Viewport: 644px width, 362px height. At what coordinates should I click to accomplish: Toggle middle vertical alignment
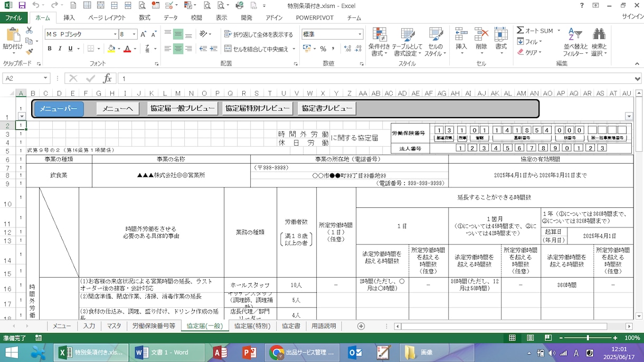tap(178, 34)
